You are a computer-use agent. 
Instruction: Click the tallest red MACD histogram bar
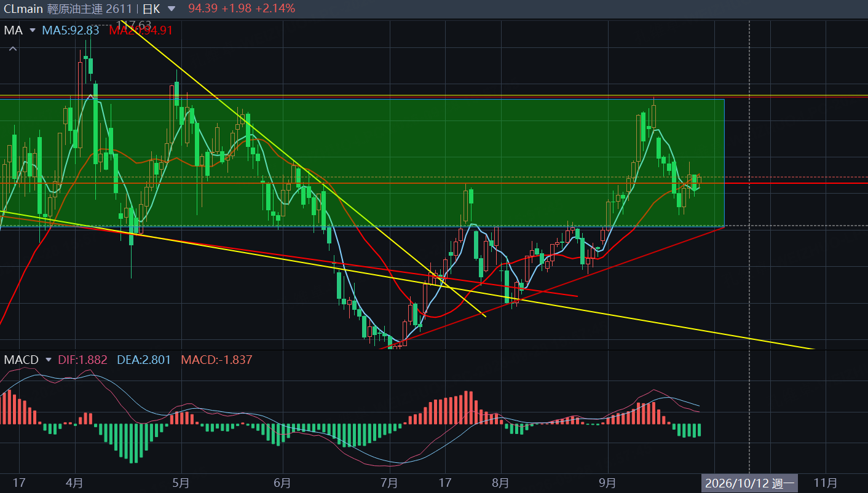467,407
